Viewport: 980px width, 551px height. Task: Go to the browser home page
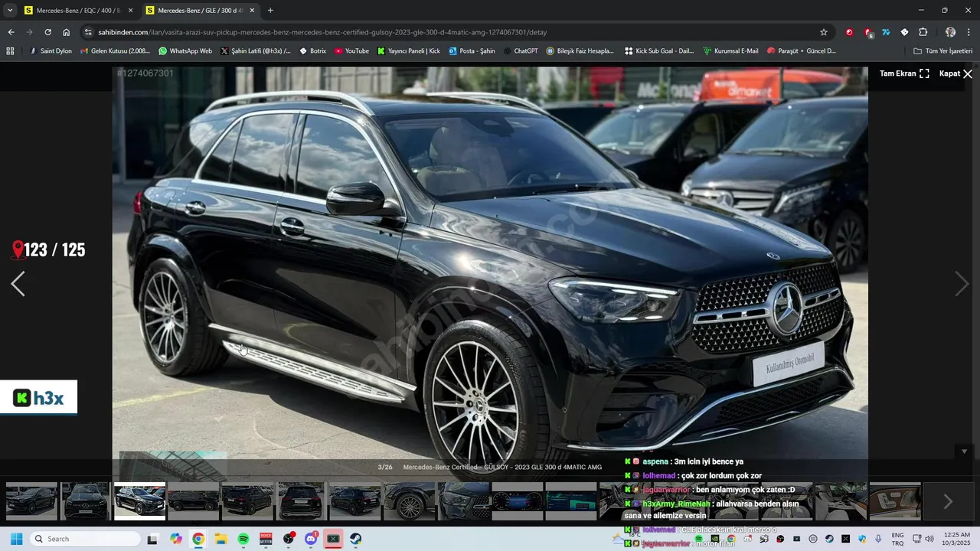click(x=67, y=32)
